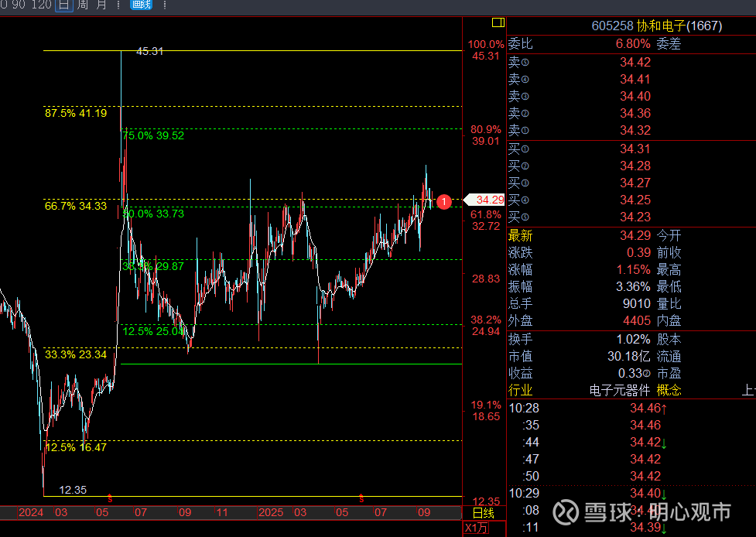The width and height of the screenshot is (756, 537).
Task: Click the 卖⑤ ask price 34.42
Action: click(635, 62)
